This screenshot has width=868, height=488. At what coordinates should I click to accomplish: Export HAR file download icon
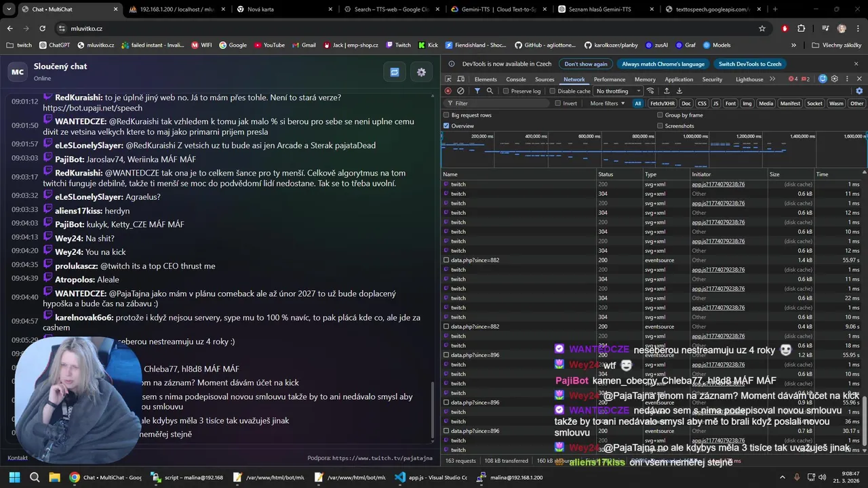click(x=679, y=91)
